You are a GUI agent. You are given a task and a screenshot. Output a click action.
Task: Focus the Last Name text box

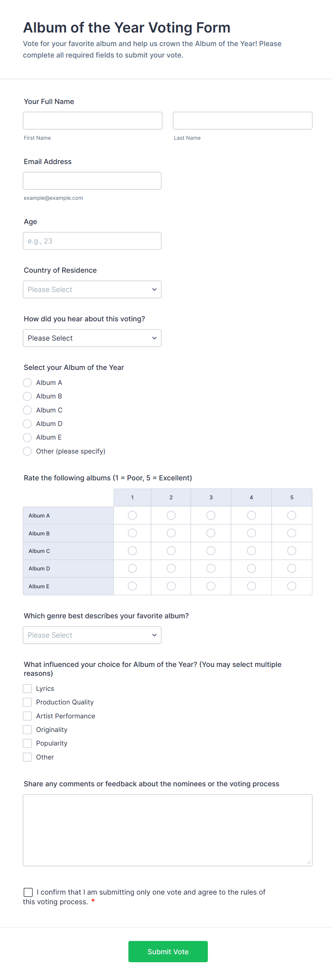point(242,120)
